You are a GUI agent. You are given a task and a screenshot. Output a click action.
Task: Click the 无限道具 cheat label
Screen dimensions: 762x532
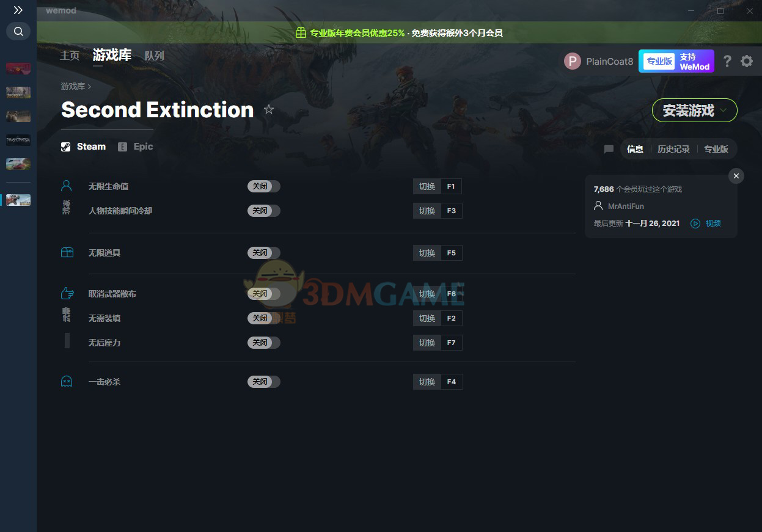[104, 253]
